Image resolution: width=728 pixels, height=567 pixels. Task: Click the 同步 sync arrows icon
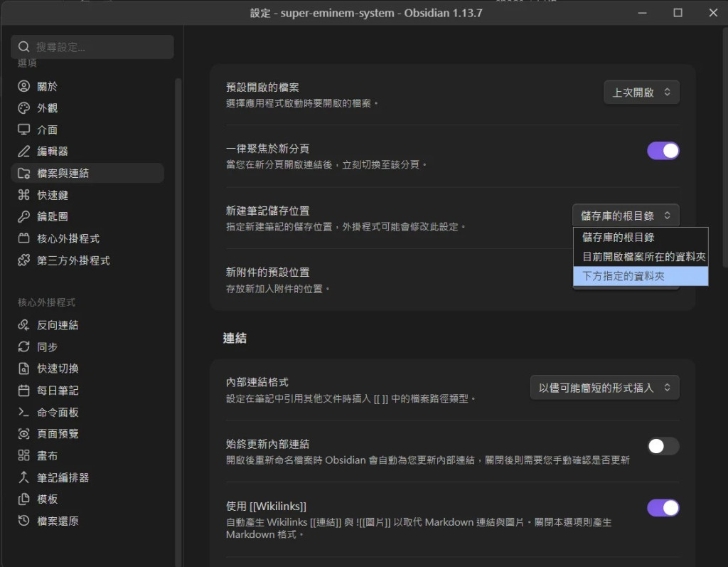(23, 346)
